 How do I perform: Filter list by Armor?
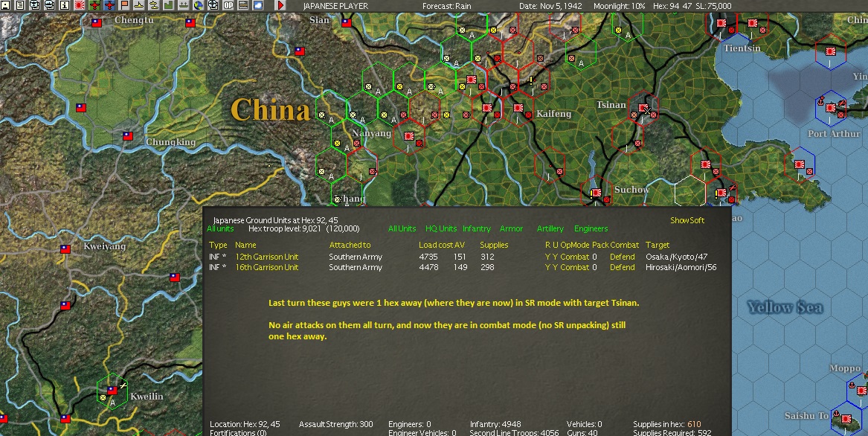click(x=511, y=228)
